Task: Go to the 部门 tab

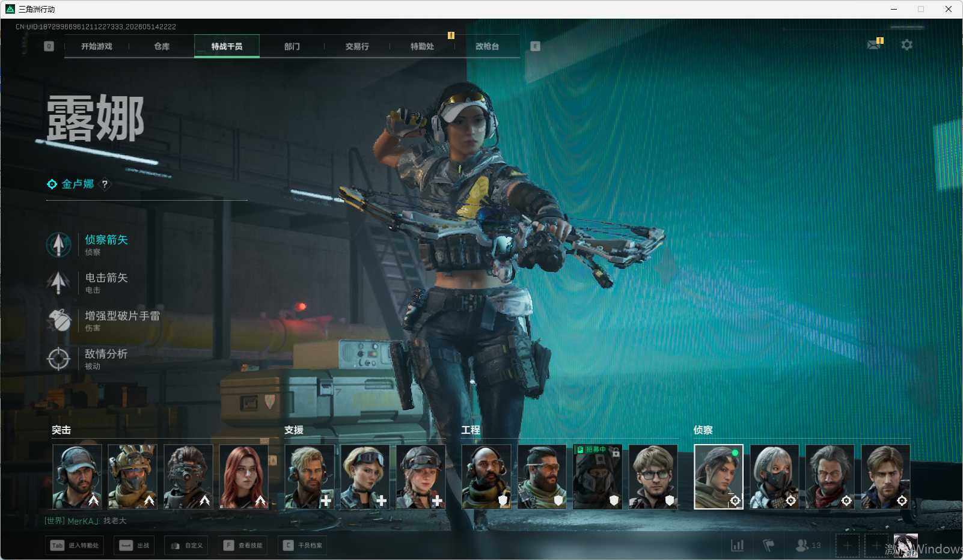Action: [292, 46]
